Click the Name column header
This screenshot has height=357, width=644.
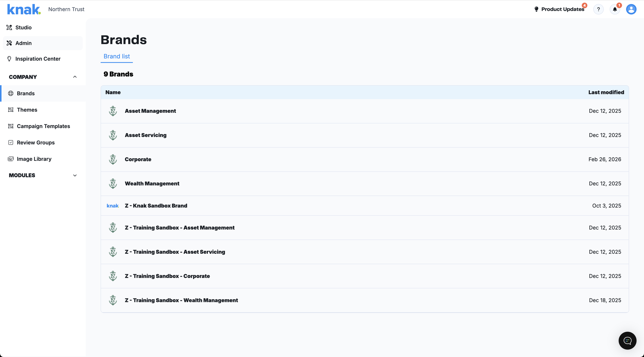[113, 92]
